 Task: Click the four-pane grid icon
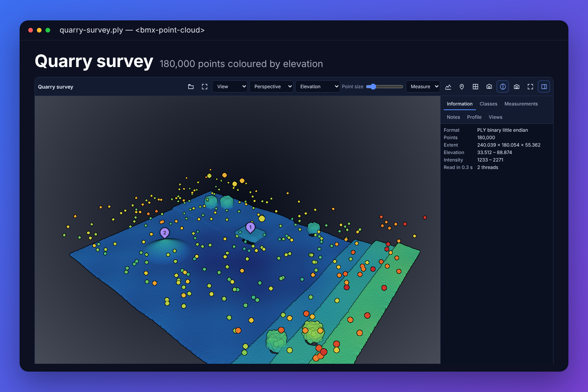point(475,87)
